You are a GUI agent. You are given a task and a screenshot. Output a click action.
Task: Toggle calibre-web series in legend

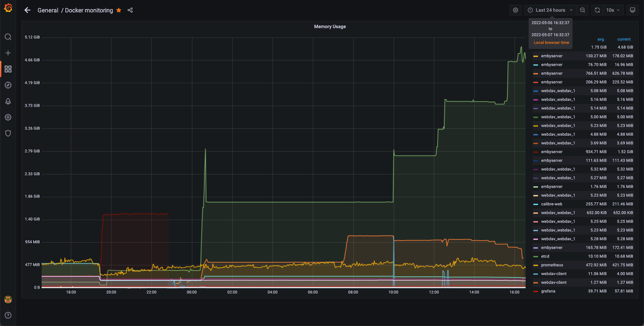[x=551, y=204]
